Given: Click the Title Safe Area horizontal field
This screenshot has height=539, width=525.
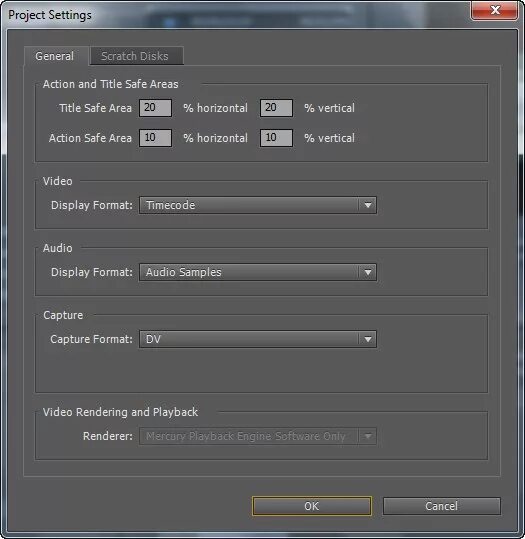Looking at the screenshot, I should [155, 108].
